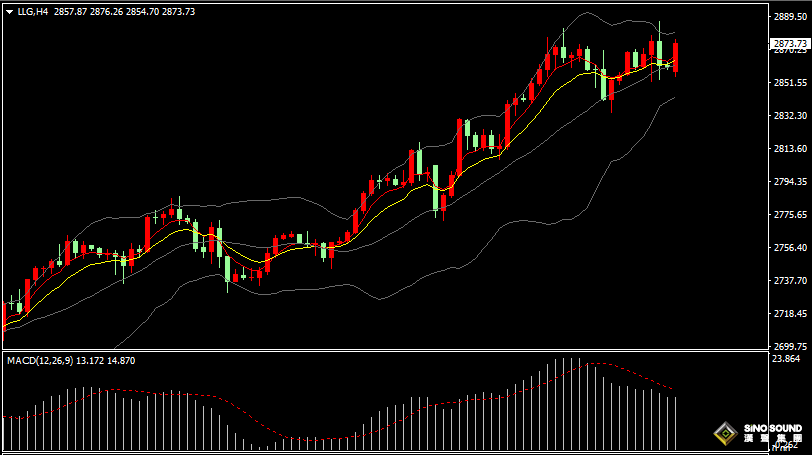Click the last MACD histogram bar

pos(677,422)
